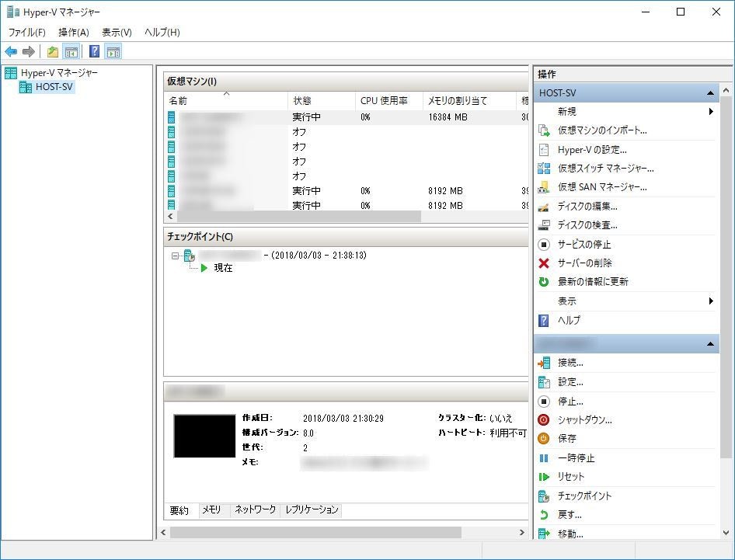
Task: Toggle the console tree pane toolbar icon
Action: 71,51
